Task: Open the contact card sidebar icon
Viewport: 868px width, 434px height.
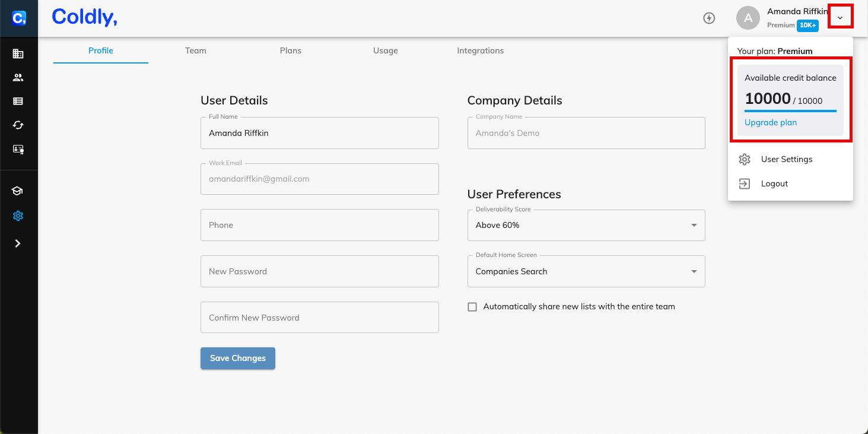Action: coord(18,150)
